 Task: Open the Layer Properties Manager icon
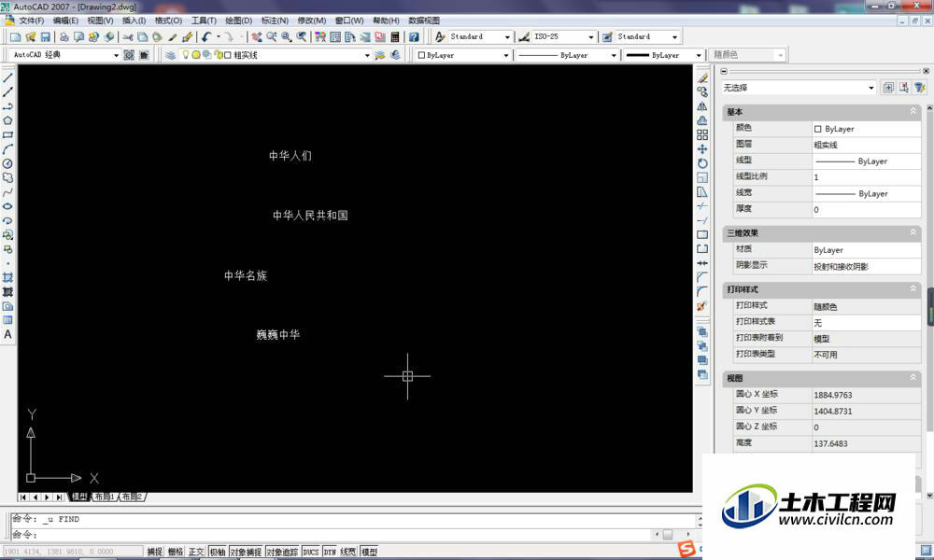coord(170,55)
